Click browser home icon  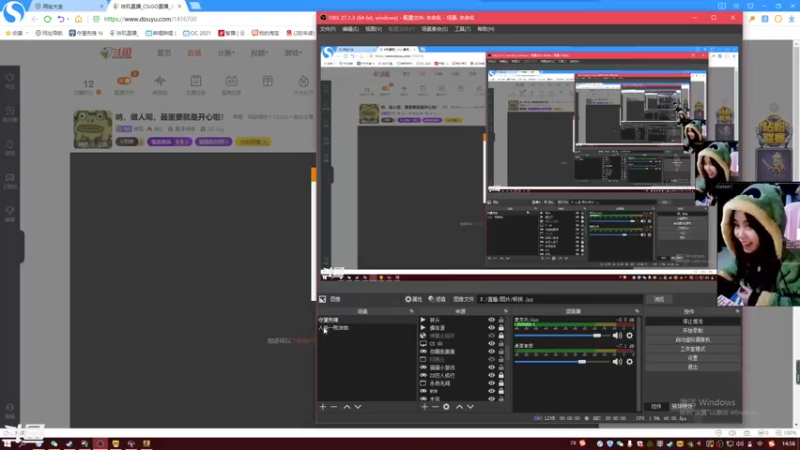pyautogui.click(x=78, y=19)
